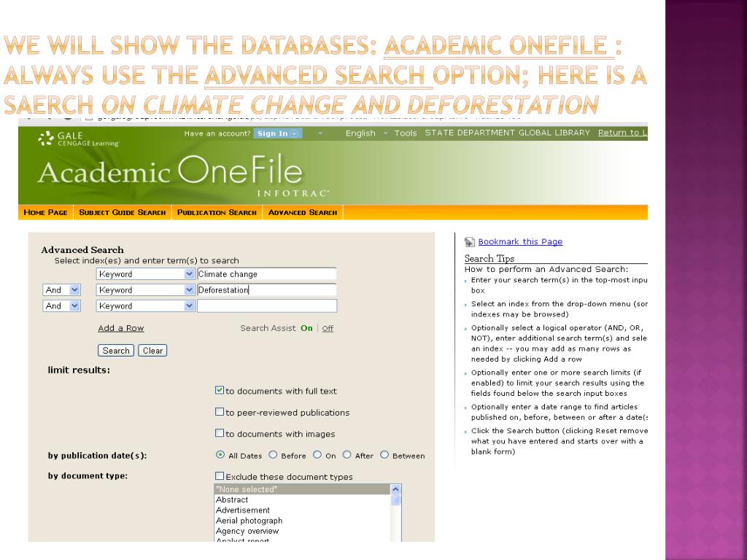Click the document type list scroll-up arrow
The height and width of the screenshot is (560, 747).
[395, 489]
